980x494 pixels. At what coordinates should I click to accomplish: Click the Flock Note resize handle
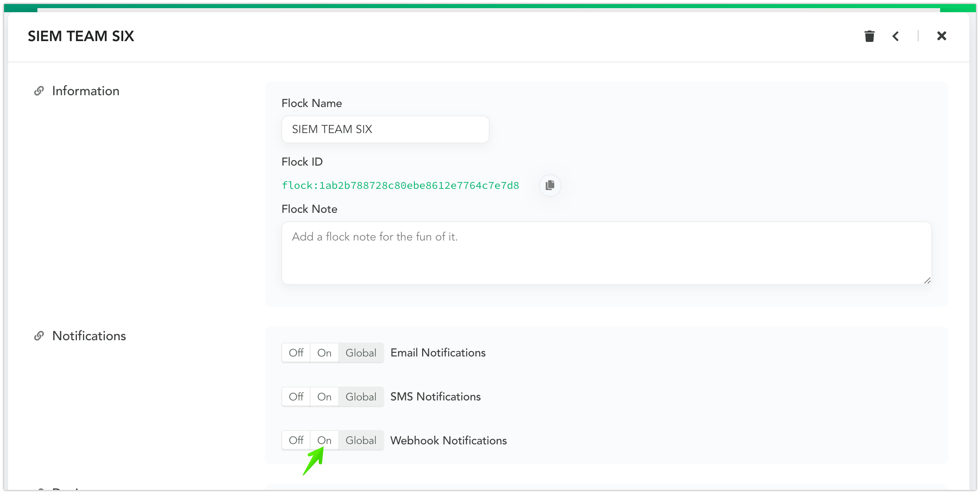pyautogui.click(x=927, y=280)
